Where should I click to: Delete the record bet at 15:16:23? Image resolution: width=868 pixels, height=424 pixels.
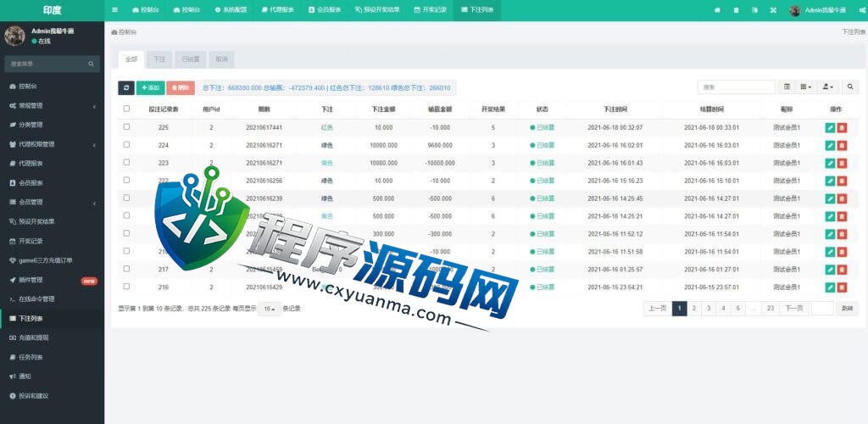pos(842,181)
